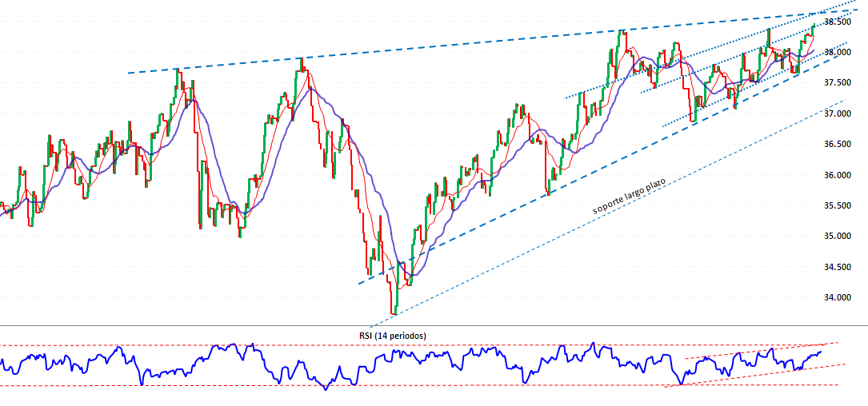Click the 38.000 price axis label
This screenshot has width=868, height=406.
tap(837, 52)
